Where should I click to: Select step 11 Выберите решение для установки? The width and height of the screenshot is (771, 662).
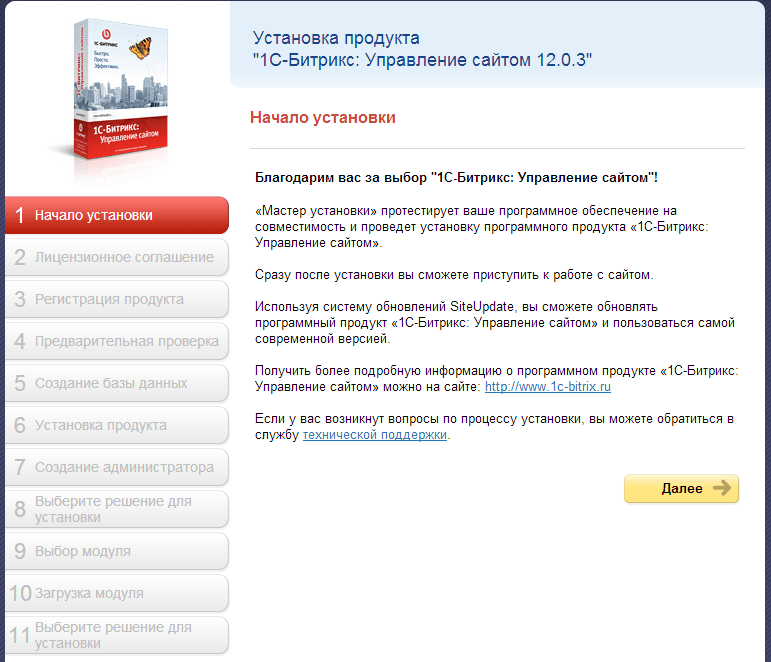[117, 635]
